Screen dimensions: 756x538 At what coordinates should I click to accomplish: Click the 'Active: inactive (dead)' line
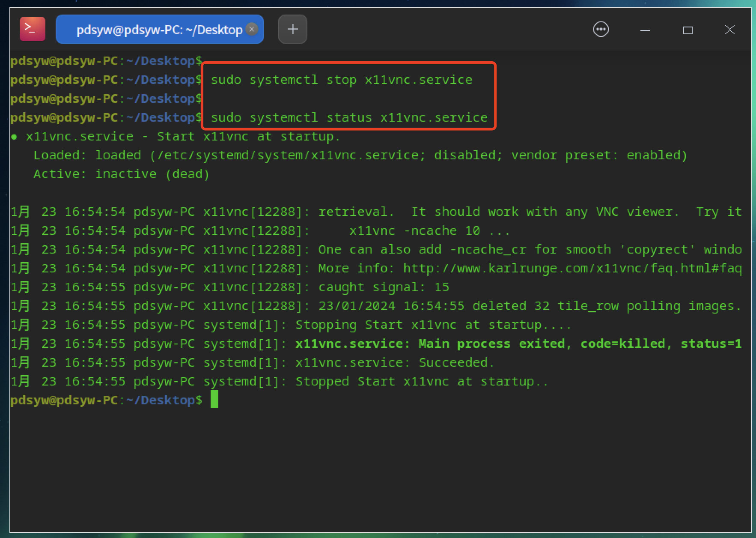[x=122, y=174]
